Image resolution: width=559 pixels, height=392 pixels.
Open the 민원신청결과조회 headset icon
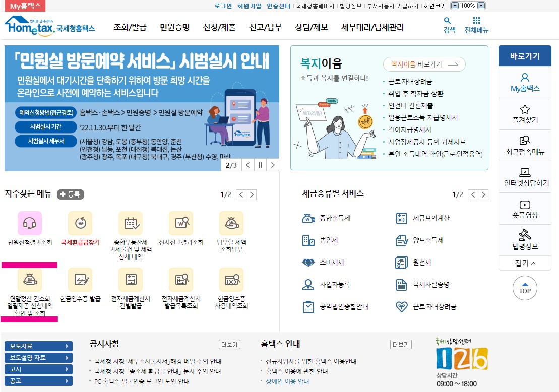click(x=30, y=223)
